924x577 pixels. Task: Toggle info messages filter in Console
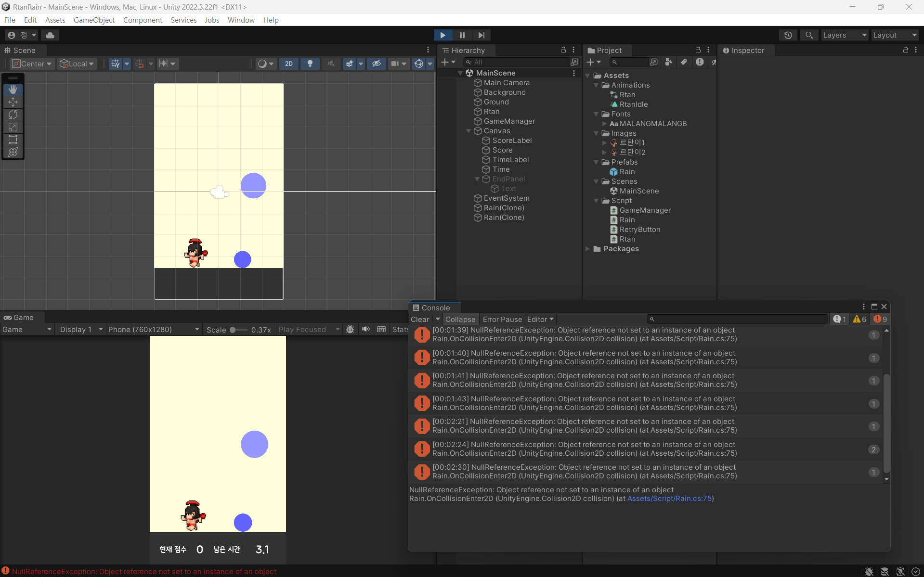pyautogui.click(x=840, y=319)
